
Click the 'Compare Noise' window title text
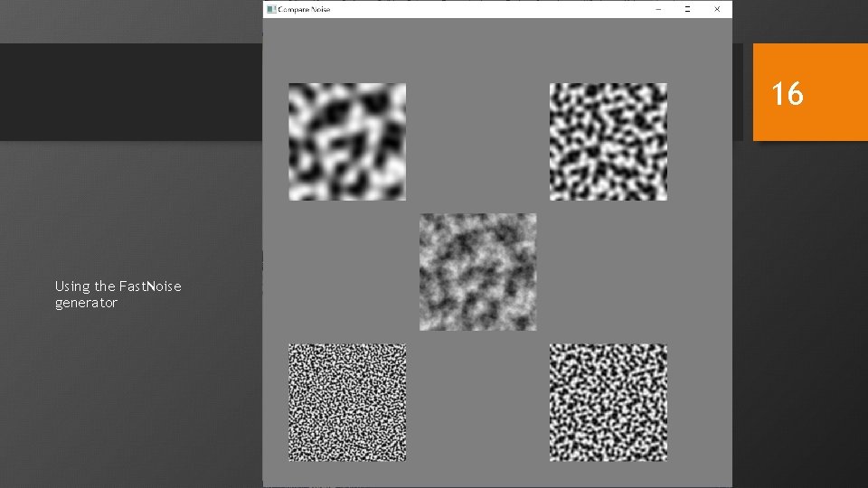point(304,9)
